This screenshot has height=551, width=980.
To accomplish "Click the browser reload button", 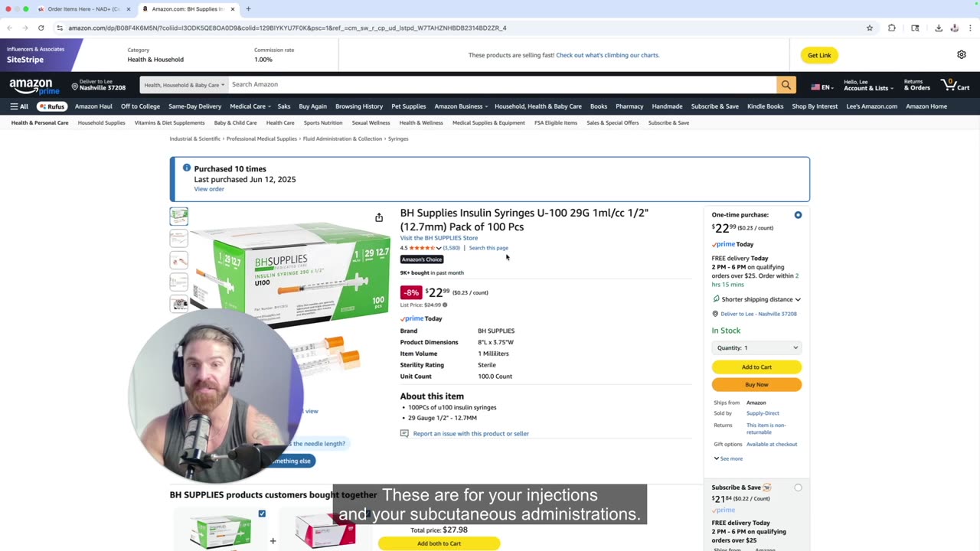I will pyautogui.click(x=41, y=28).
